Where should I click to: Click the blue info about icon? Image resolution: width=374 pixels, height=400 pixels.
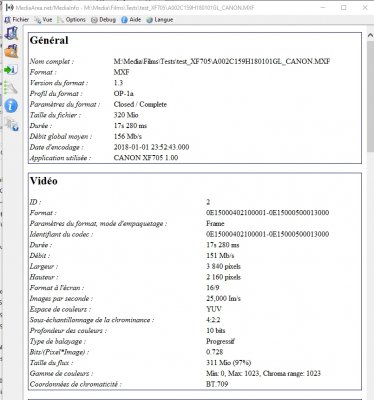pos(11,106)
